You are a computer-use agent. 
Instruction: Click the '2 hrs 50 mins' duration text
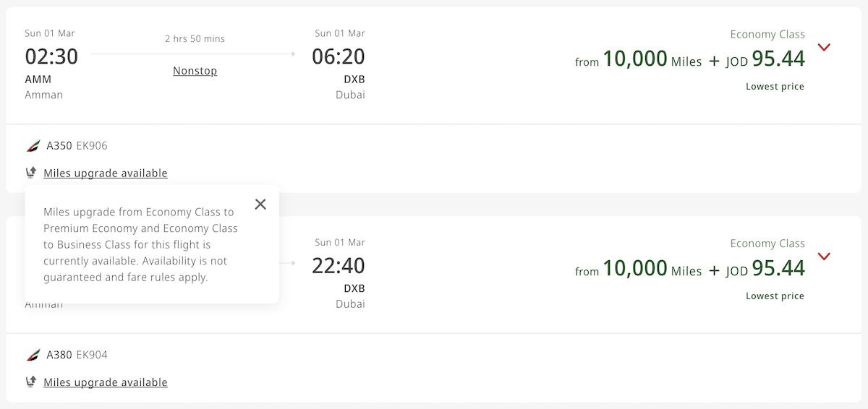coord(195,38)
